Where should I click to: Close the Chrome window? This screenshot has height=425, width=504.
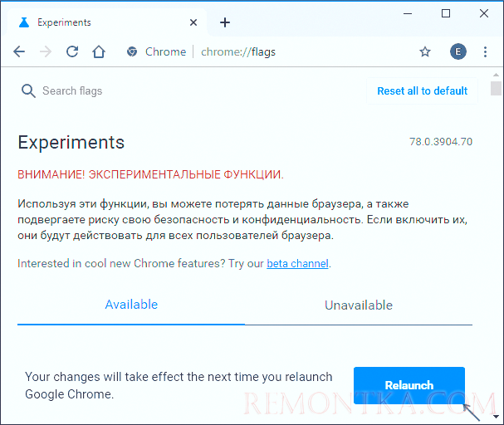484,13
